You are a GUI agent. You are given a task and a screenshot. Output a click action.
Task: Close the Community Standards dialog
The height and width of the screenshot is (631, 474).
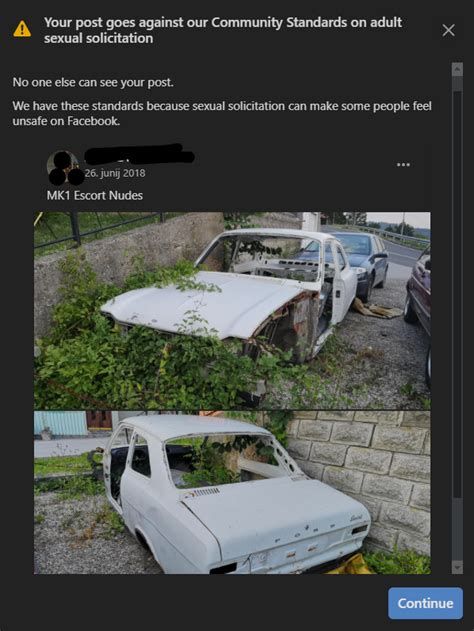448,30
